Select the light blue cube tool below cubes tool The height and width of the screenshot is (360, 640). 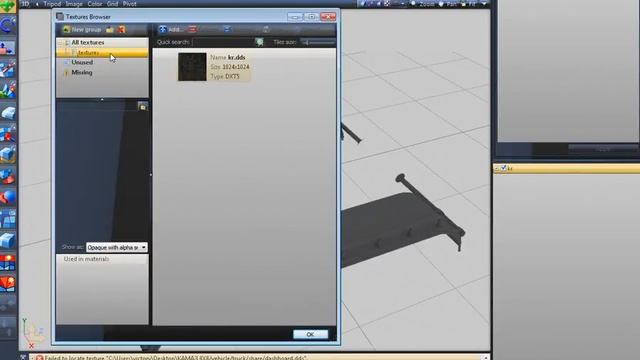click(x=8, y=155)
